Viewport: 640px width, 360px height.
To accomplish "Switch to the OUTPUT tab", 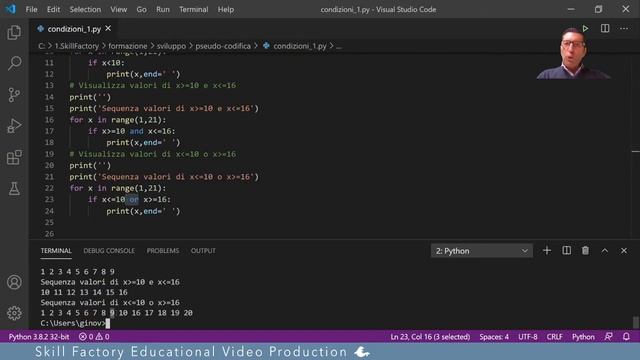I will [203, 251].
